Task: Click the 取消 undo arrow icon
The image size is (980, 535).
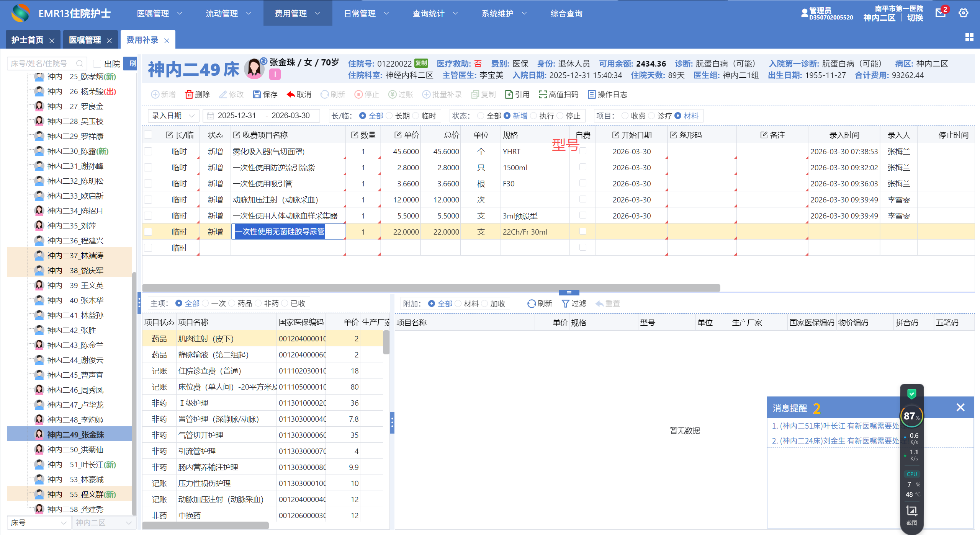Action: 291,95
